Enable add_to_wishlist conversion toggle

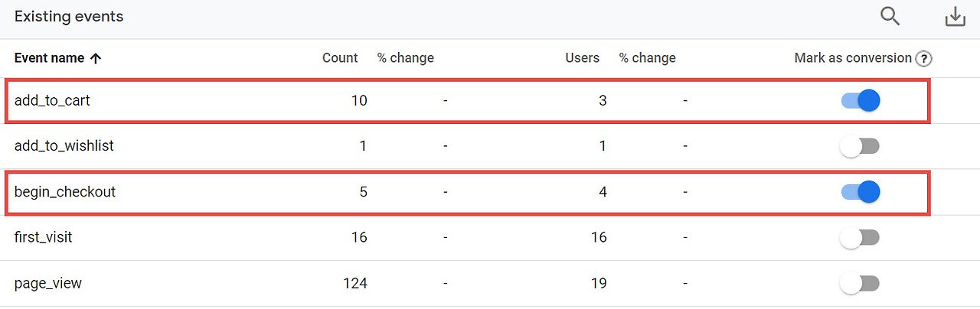(861, 146)
